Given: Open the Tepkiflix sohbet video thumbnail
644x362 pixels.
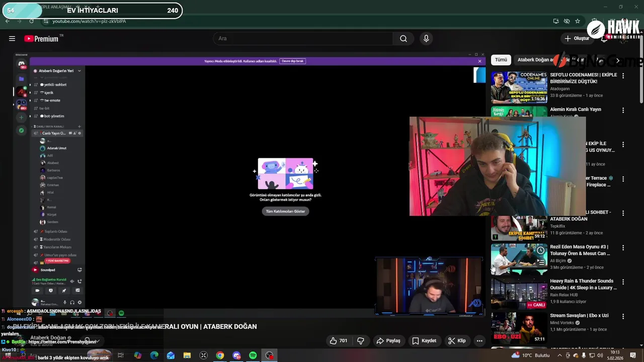Looking at the screenshot, I should (519, 228).
